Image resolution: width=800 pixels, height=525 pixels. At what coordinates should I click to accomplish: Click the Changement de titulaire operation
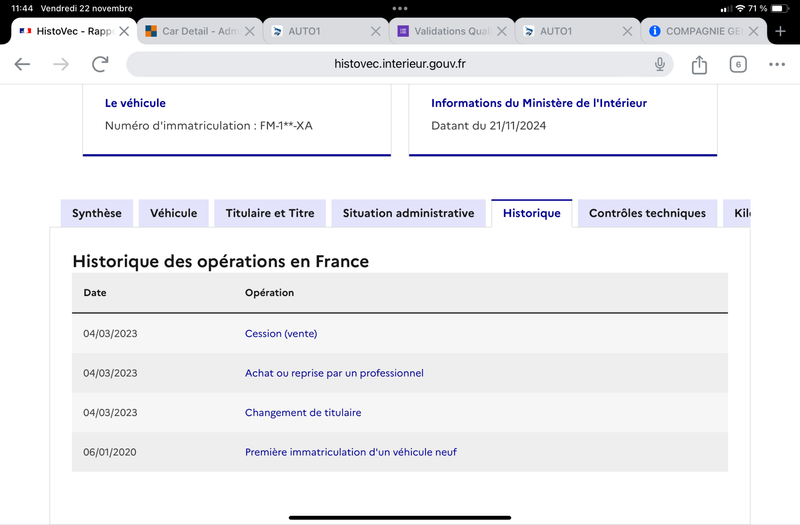(x=303, y=413)
